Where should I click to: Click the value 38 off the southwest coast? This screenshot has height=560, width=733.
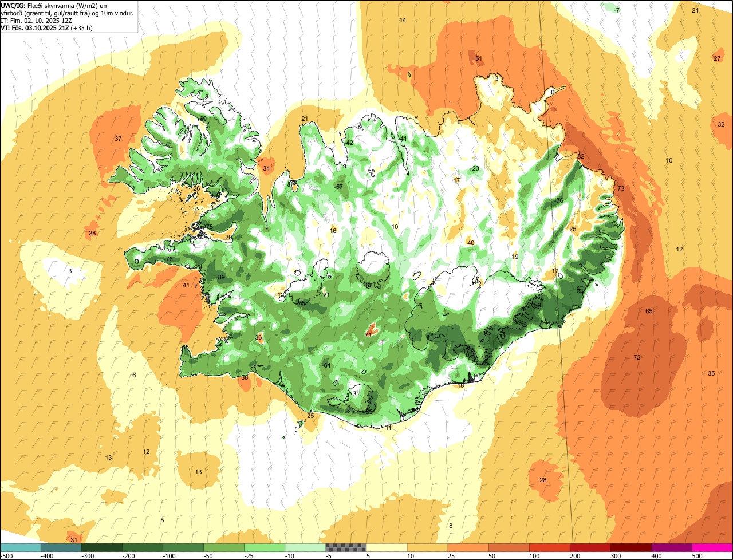pyautogui.click(x=245, y=377)
